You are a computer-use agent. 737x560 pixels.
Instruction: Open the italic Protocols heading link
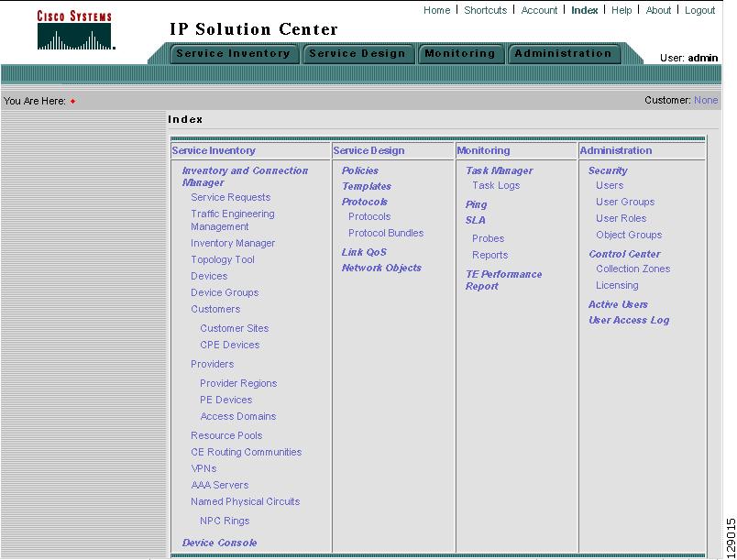coord(365,202)
